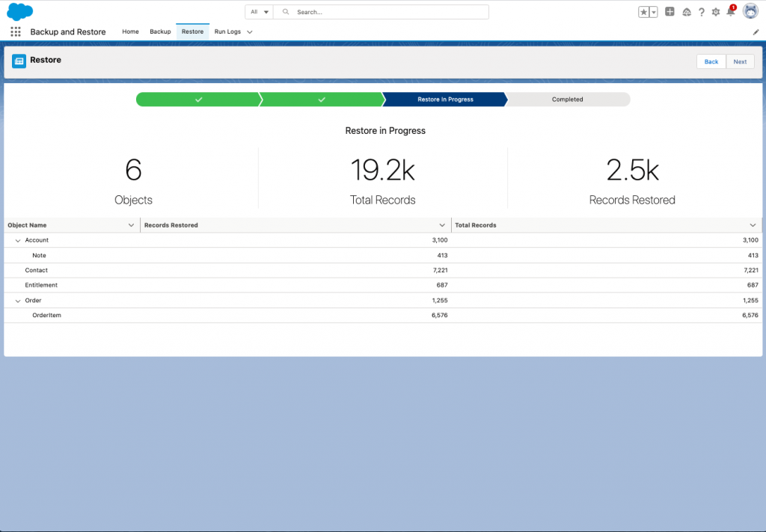Open the Salesforce Help question mark
Screen dimensions: 766x532
[x=702, y=12]
